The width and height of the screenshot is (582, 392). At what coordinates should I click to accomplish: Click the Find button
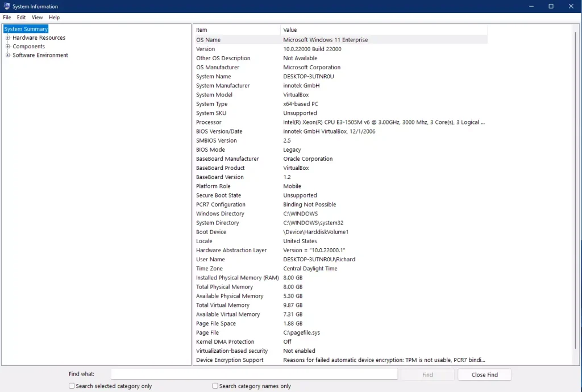427,374
